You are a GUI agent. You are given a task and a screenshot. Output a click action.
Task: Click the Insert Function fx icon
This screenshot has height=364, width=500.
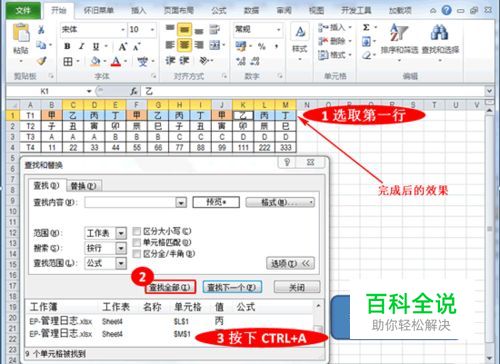coord(134,91)
